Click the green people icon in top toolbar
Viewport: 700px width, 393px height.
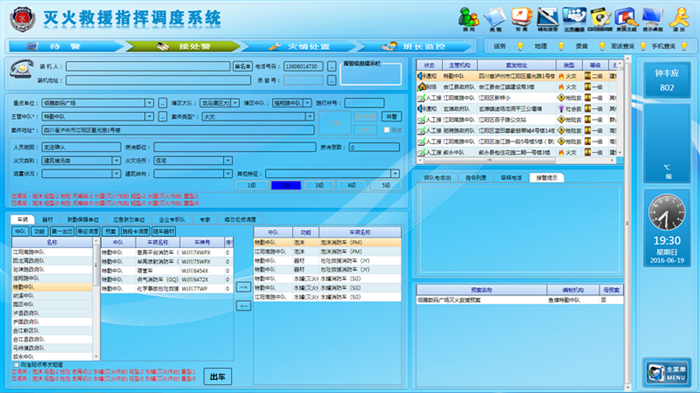(x=468, y=18)
